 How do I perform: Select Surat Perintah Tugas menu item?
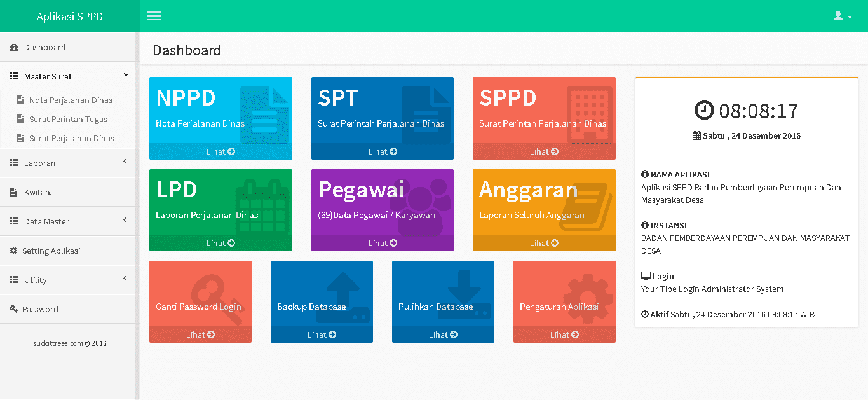click(68, 119)
